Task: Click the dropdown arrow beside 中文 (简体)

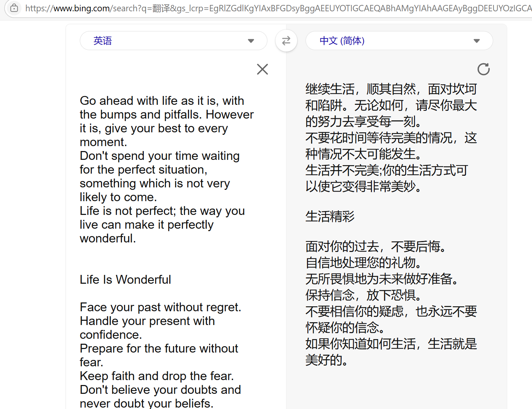Action: (x=477, y=41)
